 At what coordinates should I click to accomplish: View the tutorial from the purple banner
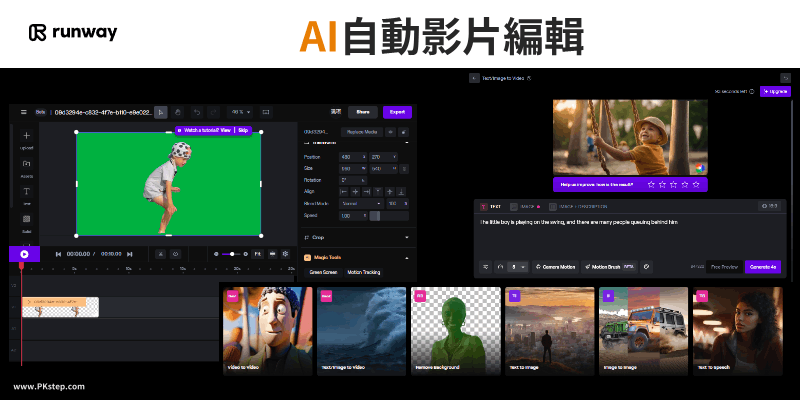point(225,131)
